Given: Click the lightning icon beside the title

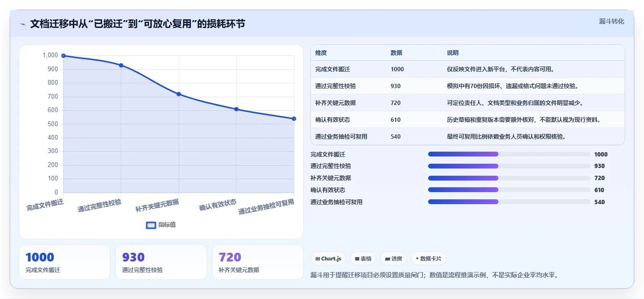Looking at the screenshot, I should click(x=23, y=24).
